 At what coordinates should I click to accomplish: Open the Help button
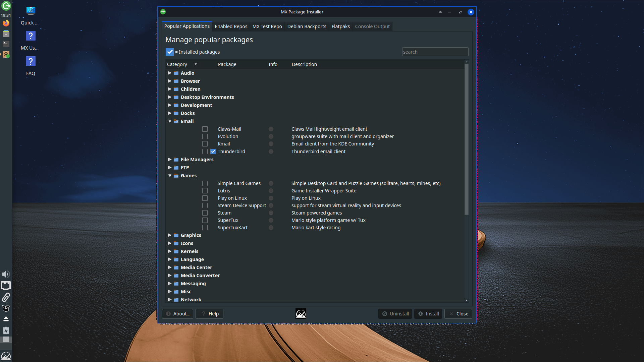click(x=209, y=314)
